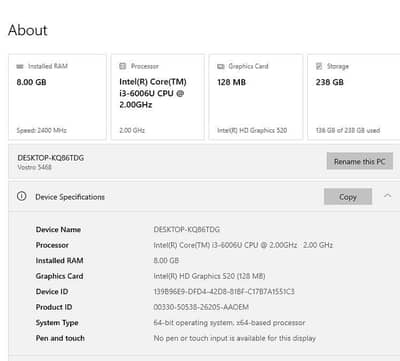Click the Product ID label
Screen dimensions: 400x361
(54, 307)
